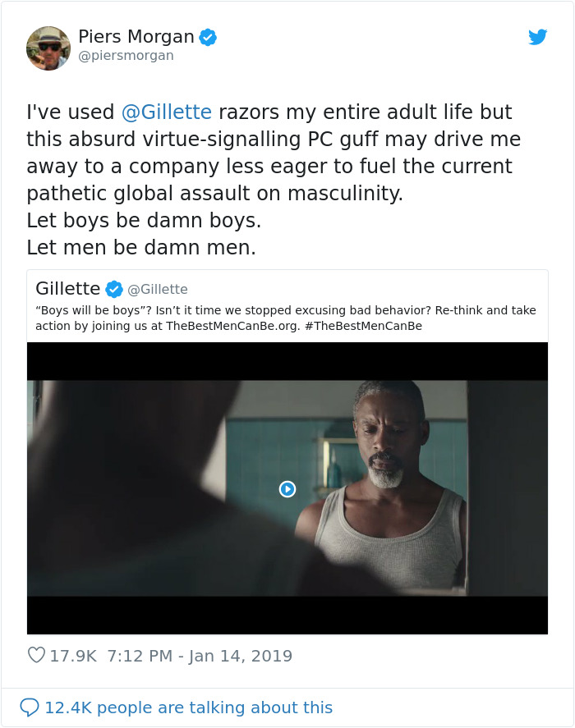The height and width of the screenshot is (728, 575).
Task: Click the Twitter bird logo
Action: [x=539, y=37]
